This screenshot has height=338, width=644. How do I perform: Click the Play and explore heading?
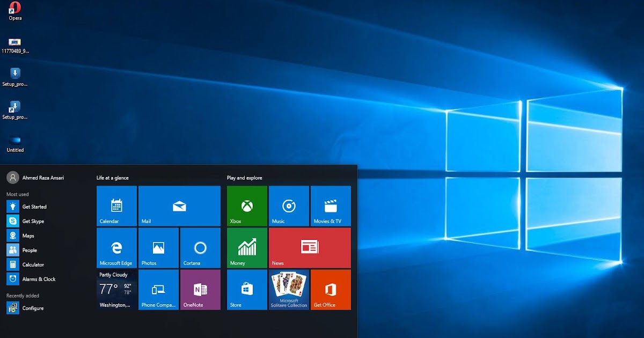point(245,178)
